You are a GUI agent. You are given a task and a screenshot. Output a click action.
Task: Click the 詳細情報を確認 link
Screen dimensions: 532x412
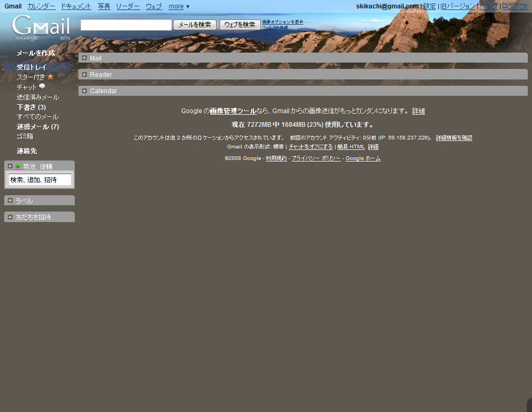[454, 137]
